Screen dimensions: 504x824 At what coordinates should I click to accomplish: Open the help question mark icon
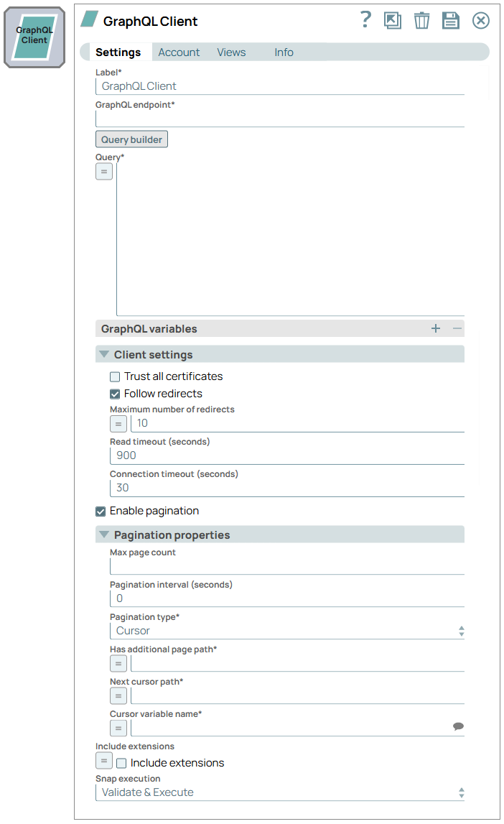tap(365, 20)
